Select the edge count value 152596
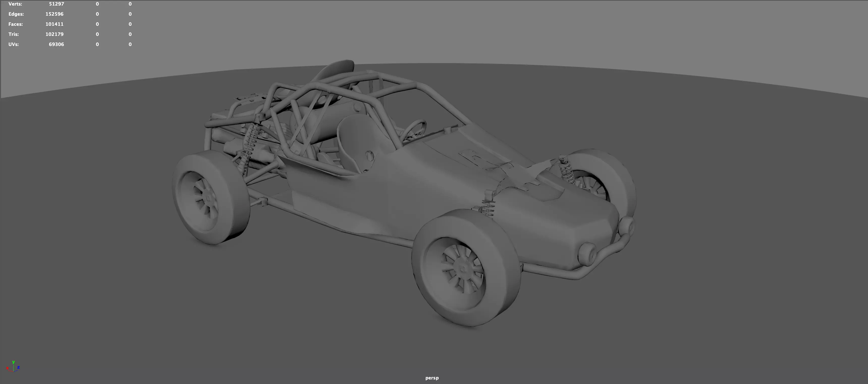The height and width of the screenshot is (384, 868). tap(54, 14)
